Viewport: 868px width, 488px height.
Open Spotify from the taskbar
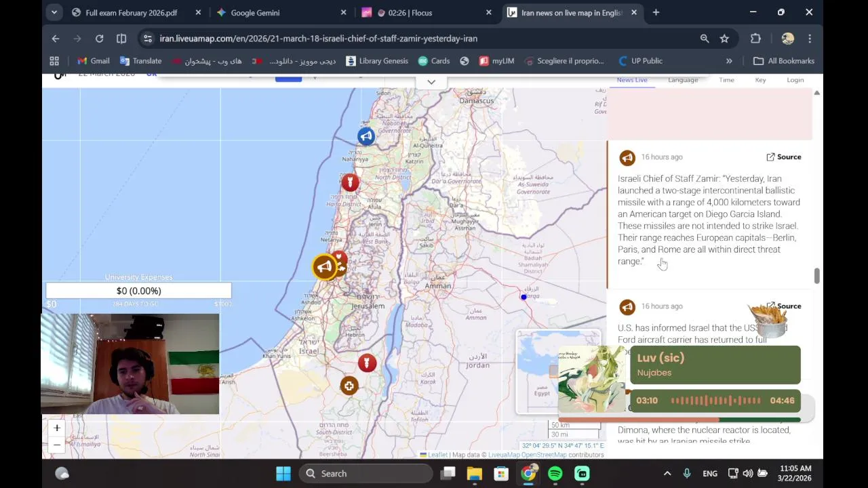555,474
